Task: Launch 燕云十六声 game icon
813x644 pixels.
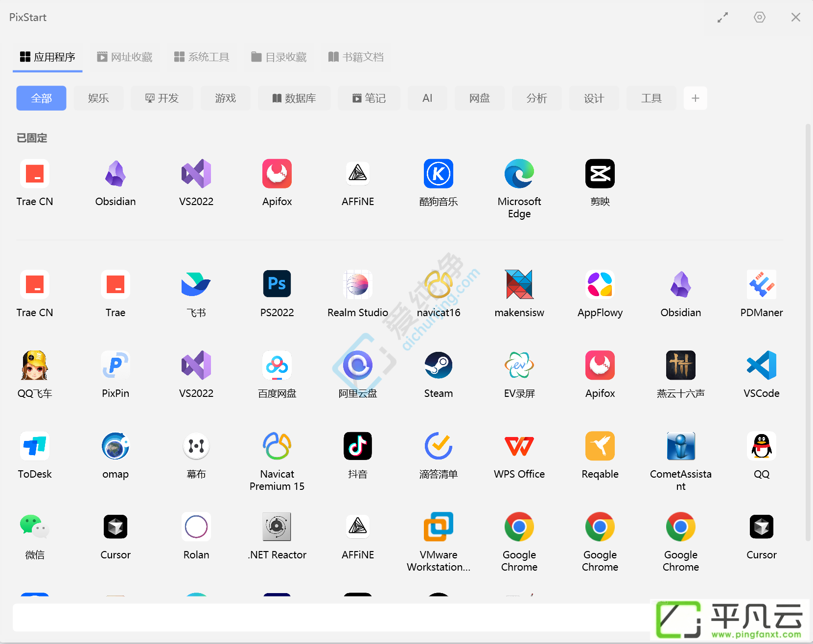Action: click(x=681, y=365)
